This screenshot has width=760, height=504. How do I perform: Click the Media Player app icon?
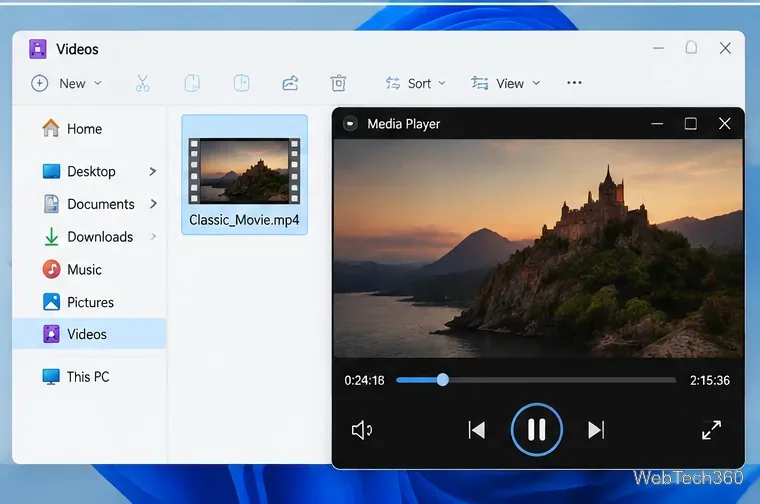click(x=350, y=124)
